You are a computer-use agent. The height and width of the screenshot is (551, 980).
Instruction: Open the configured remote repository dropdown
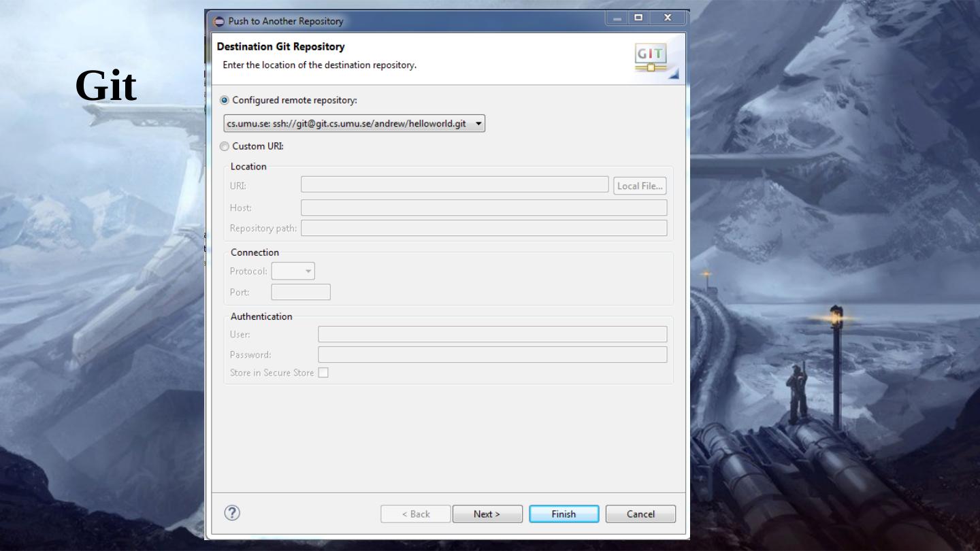point(354,124)
